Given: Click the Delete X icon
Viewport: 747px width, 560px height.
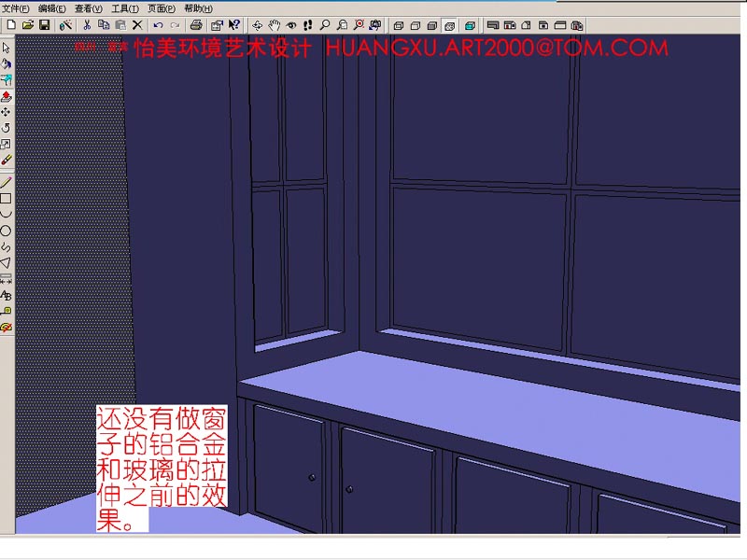Looking at the screenshot, I should [137, 25].
